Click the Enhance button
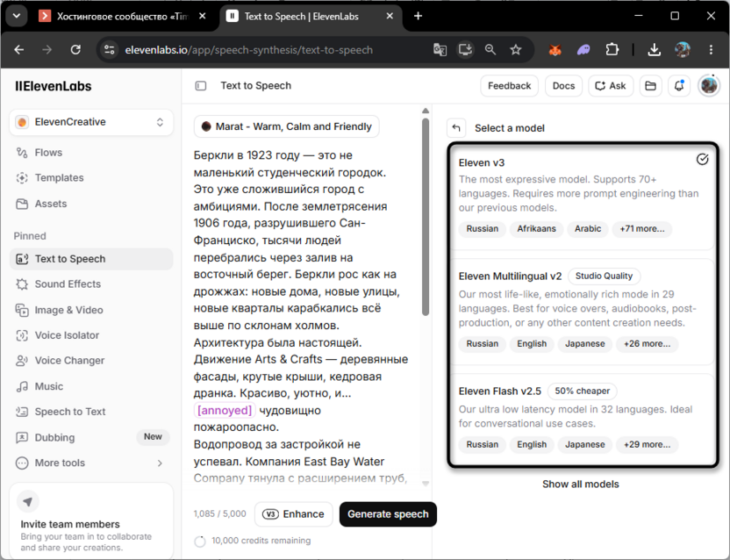Image resolution: width=730 pixels, height=560 pixels. [x=293, y=514]
